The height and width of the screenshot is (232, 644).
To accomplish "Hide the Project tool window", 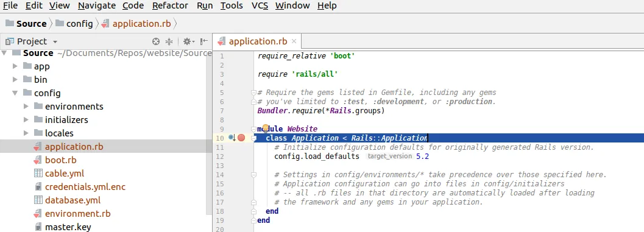I will pyautogui.click(x=204, y=41).
